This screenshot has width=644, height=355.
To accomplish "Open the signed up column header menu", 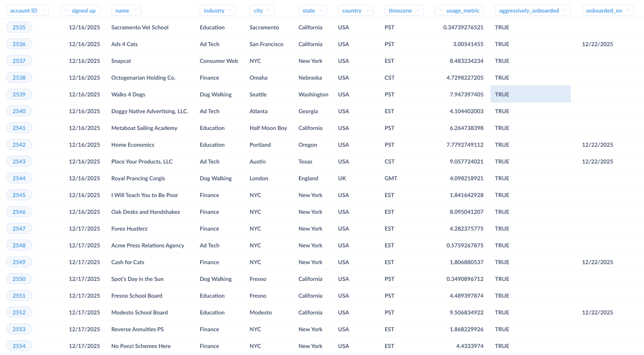I will [x=80, y=10].
